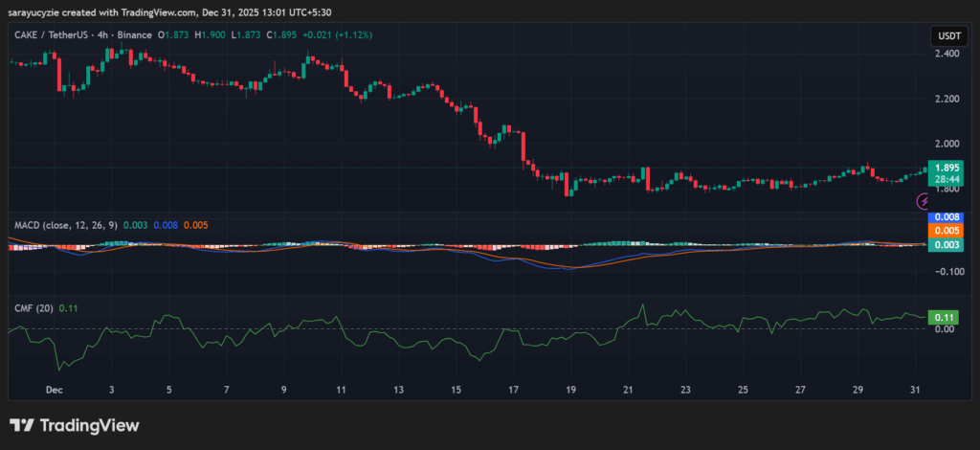
Task: Click the TradingView logo icon
Action: 23,425
